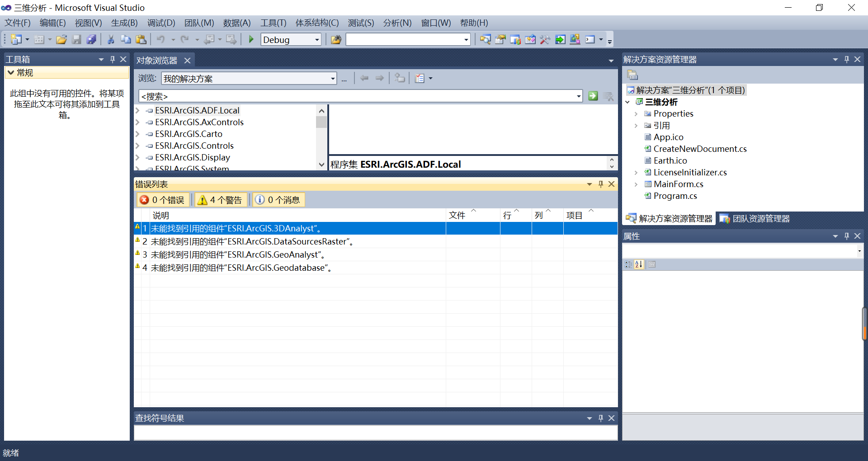Expand the ESRI.ArcGIS.ADF.Local node
The height and width of the screenshot is (461, 868).
137,110
